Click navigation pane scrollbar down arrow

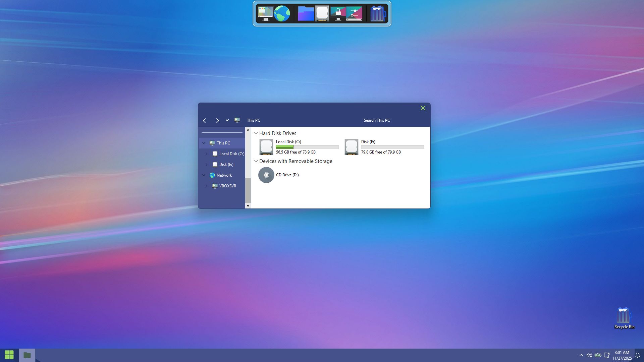pyautogui.click(x=248, y=205)
